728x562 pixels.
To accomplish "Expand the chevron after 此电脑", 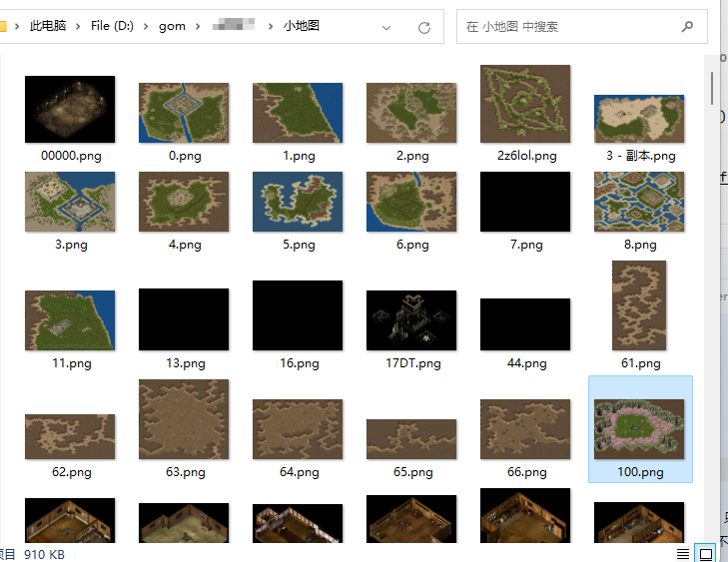I will [x=78, y=26].
